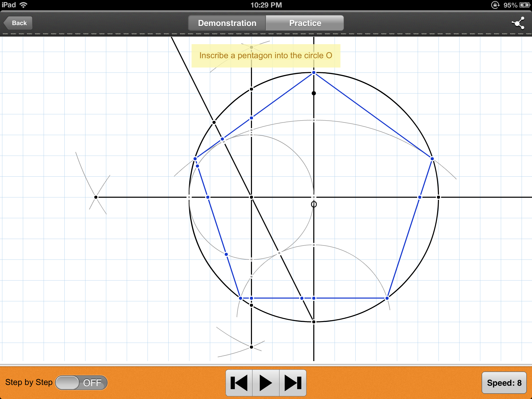The width and height of the screenshot is (532, 399).
Task: Click the circle center point O
Action: pyautogui.click(x=314, y=197)
